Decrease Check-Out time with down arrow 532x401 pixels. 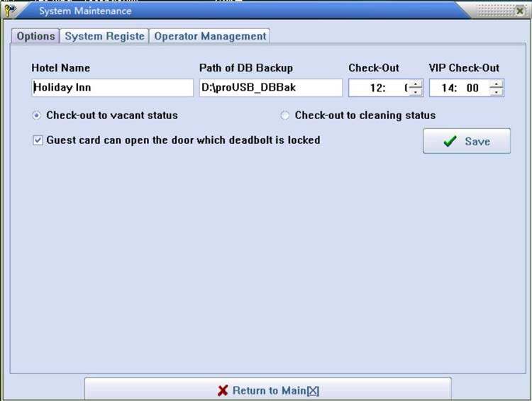(x=416, y=93)
